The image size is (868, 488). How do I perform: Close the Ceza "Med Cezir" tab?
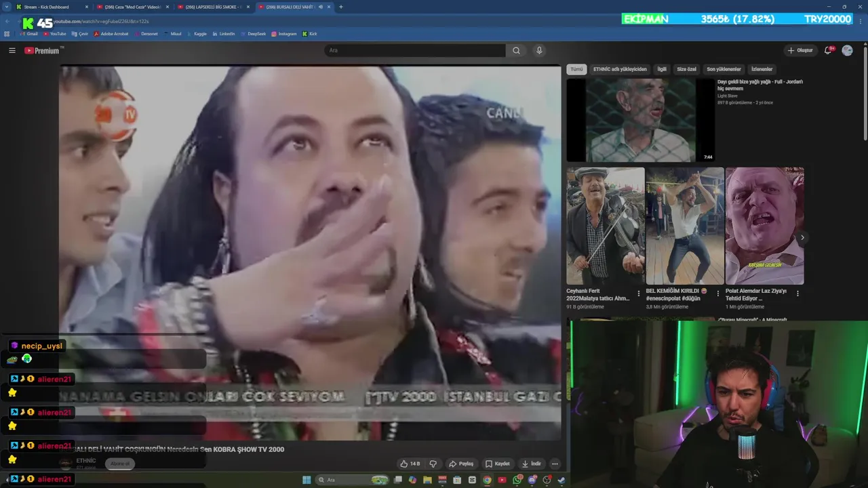click(x=167, y=7)
